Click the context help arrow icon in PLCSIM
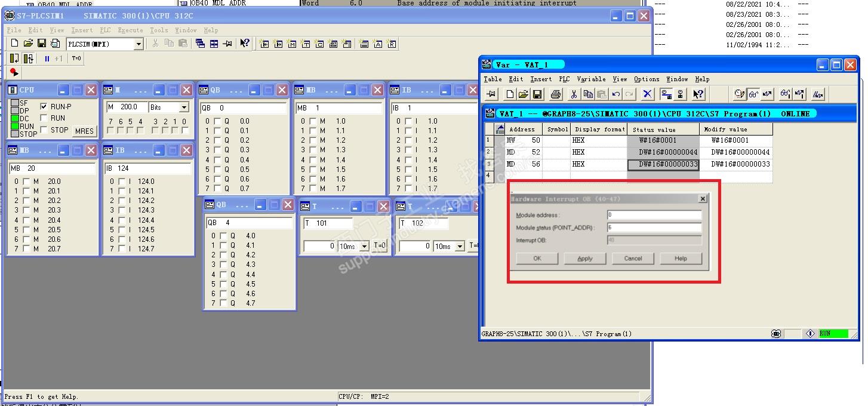The image size is (868, 406). 244,44
